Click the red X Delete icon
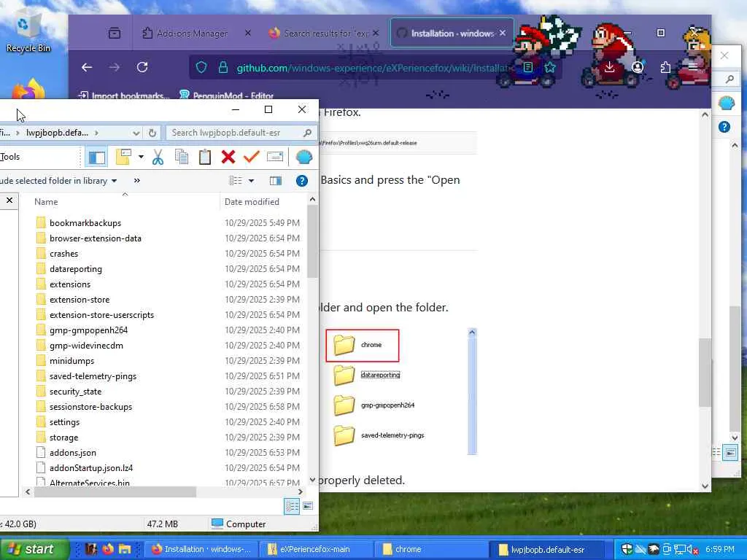Viewport: 747px width, 560px height. [x=228, y=157]
